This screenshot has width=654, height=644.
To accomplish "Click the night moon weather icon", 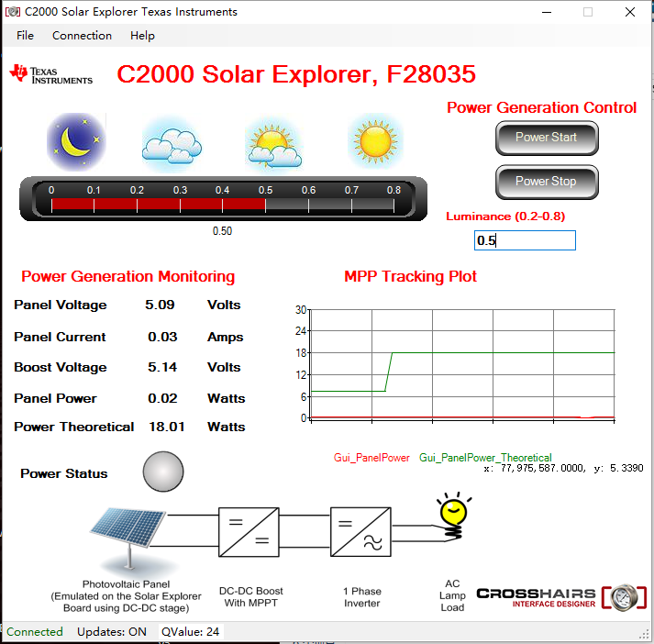I will 76,142.
